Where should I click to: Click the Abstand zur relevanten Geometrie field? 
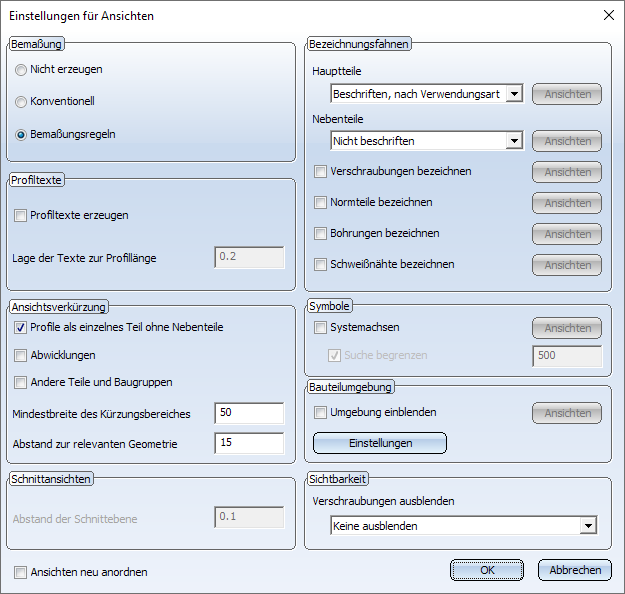coord(249,443)
